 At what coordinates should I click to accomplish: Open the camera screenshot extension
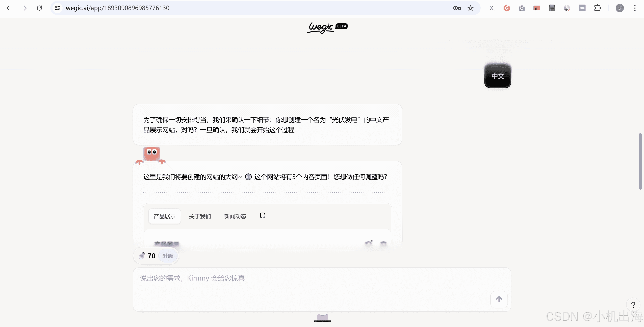click(522, 8)
